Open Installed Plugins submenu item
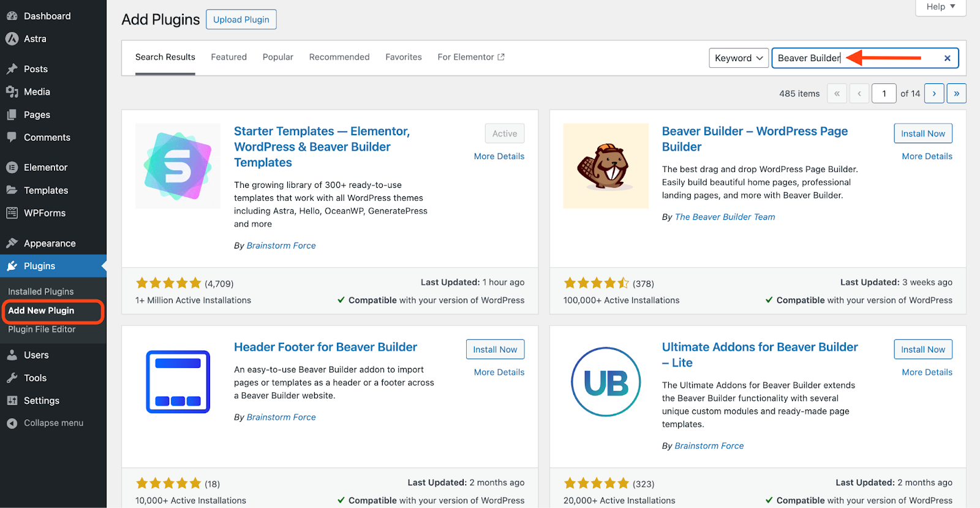The height and width of the screenshot is (508, 980). 40,291
